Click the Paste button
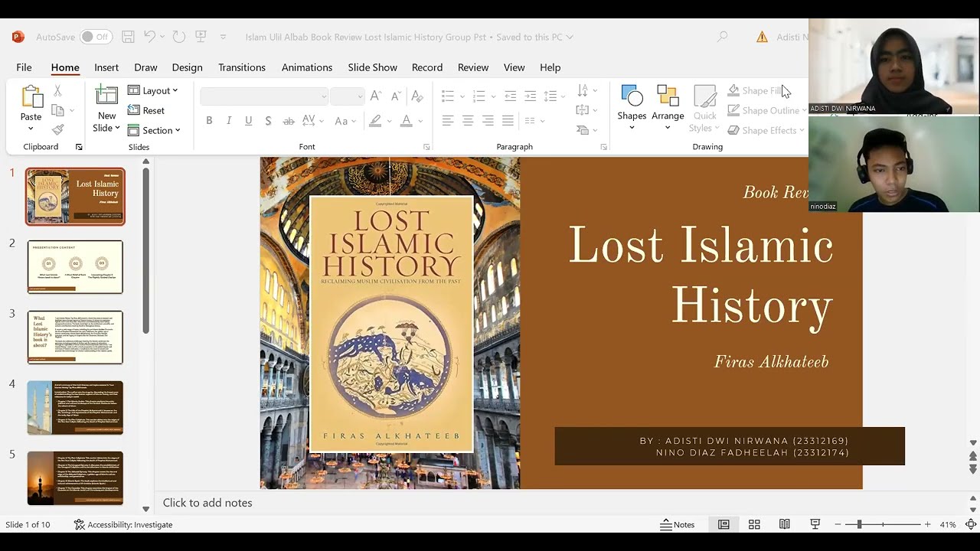 coord(31,107)
